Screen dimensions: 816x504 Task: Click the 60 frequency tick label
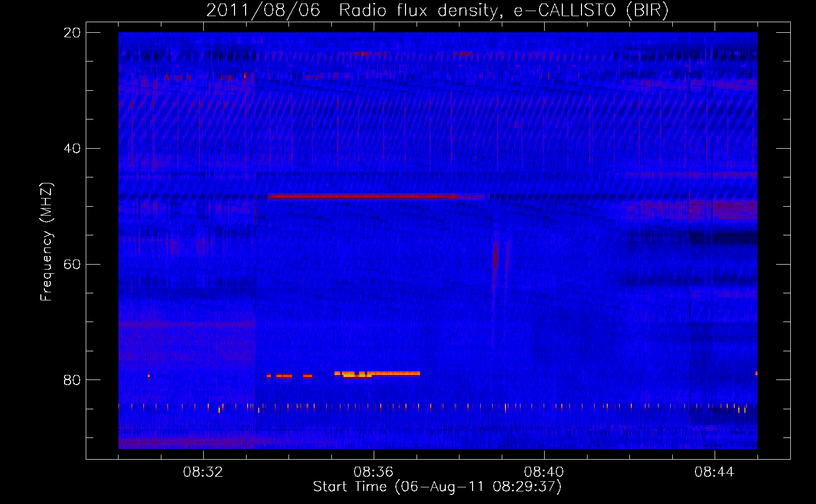pos(72,265)
